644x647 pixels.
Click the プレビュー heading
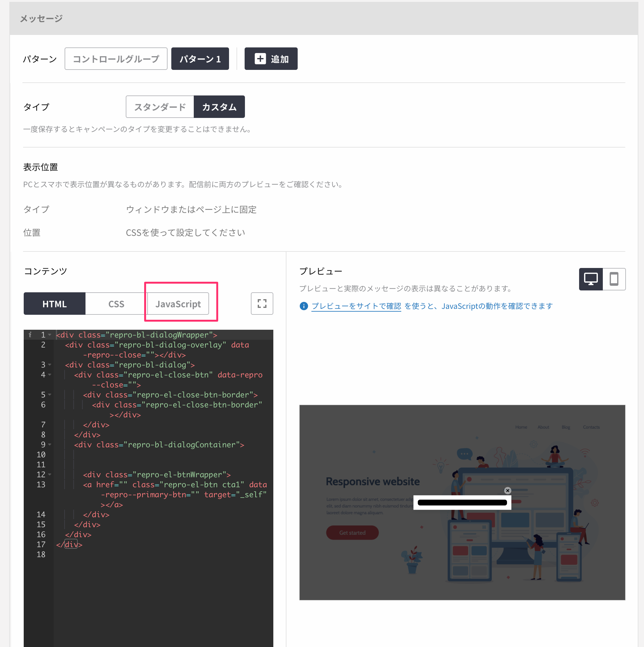pyautogui.click(x=321, y=271)
